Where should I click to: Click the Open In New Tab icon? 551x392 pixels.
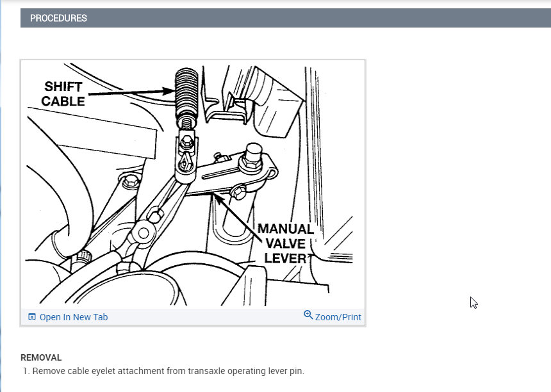(x=31, y=317)
